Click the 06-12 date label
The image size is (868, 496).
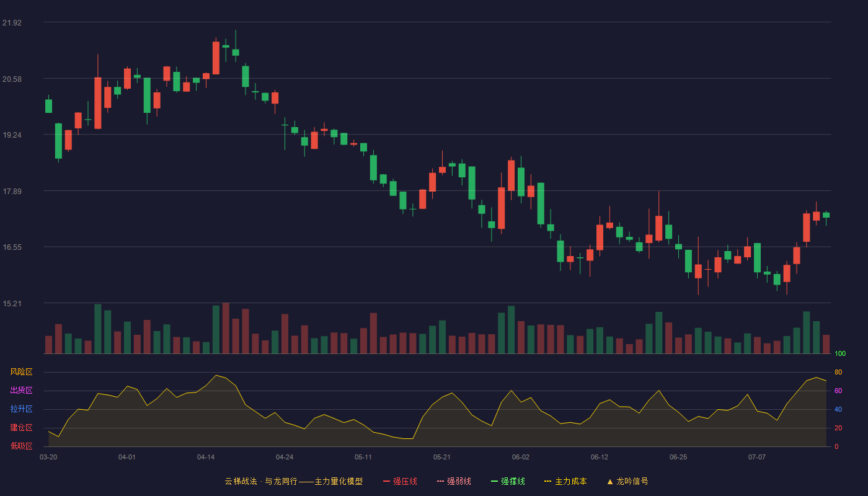coord(600,457)
